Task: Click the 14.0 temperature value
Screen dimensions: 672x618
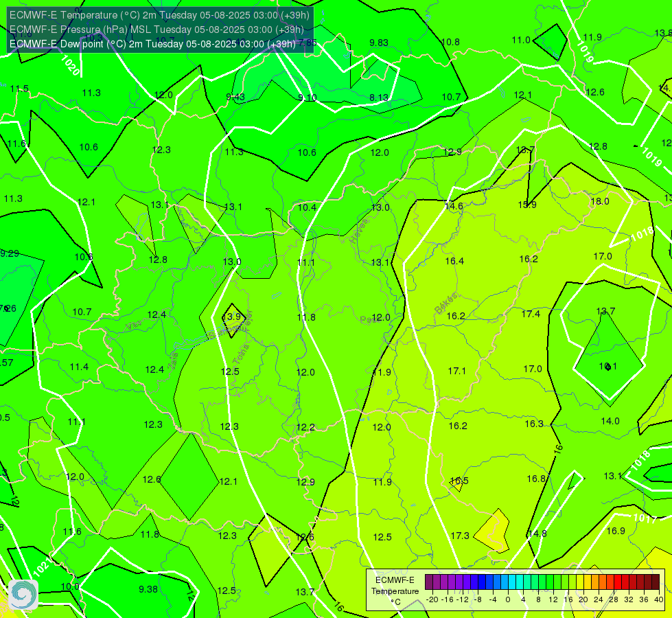Action: (x=610, y=421)
